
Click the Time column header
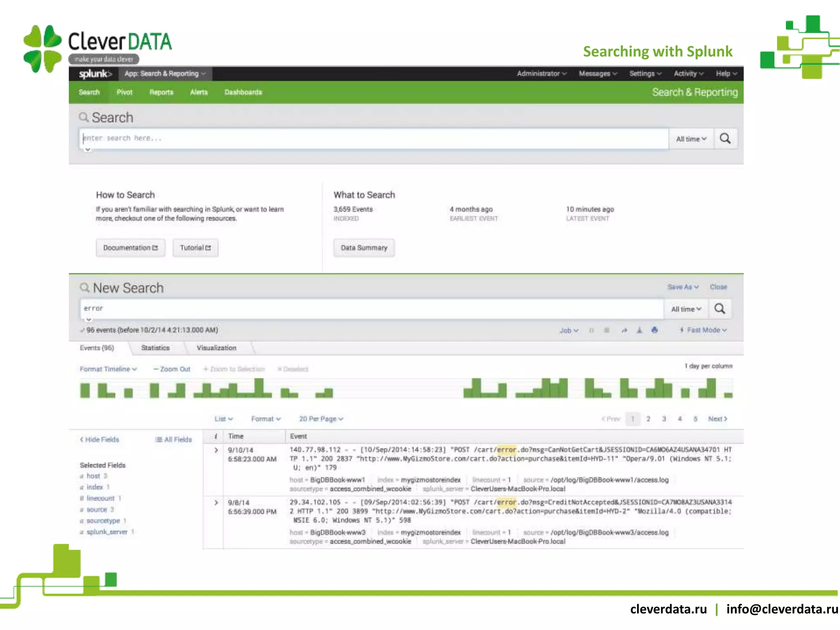tap(236, 436)
